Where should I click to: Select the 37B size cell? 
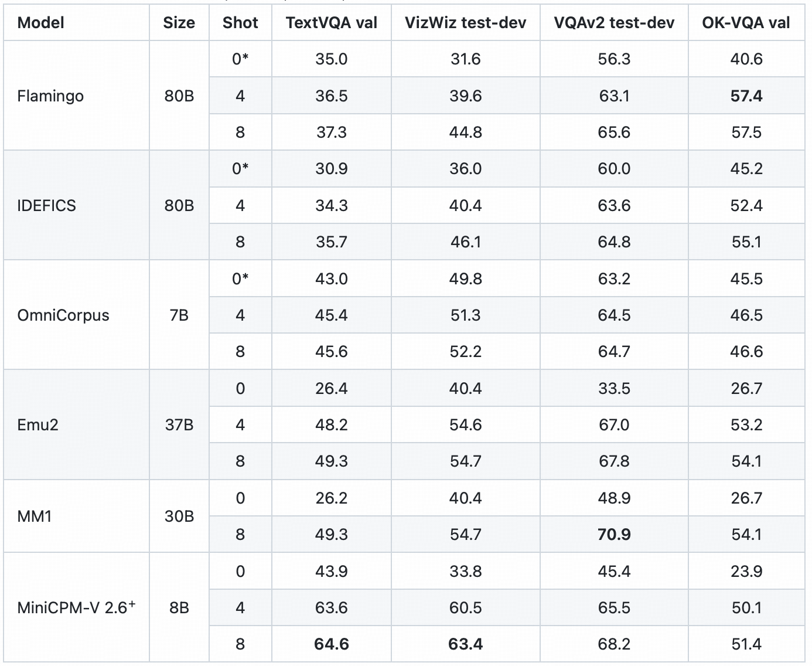pos(179,424)
